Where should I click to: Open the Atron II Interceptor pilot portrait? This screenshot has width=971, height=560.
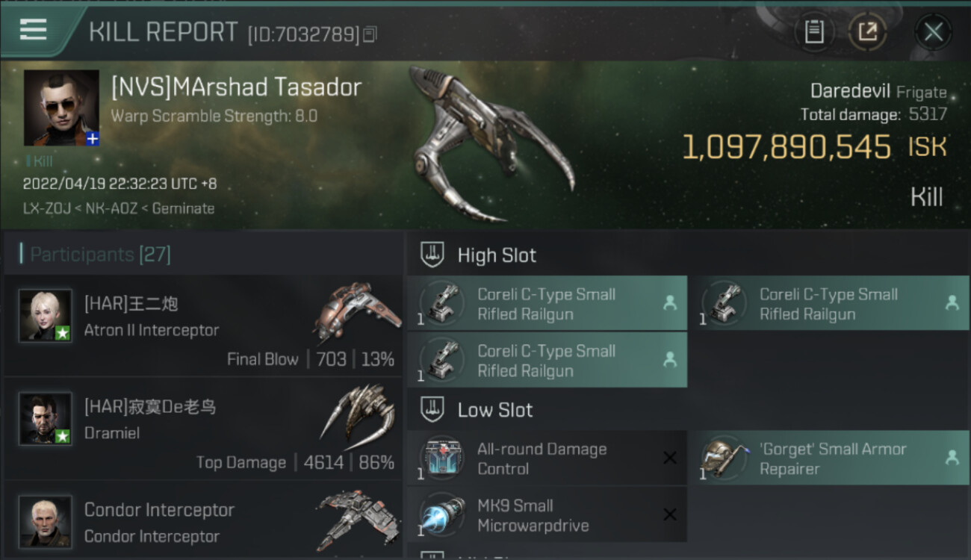(x=46, y=316)
